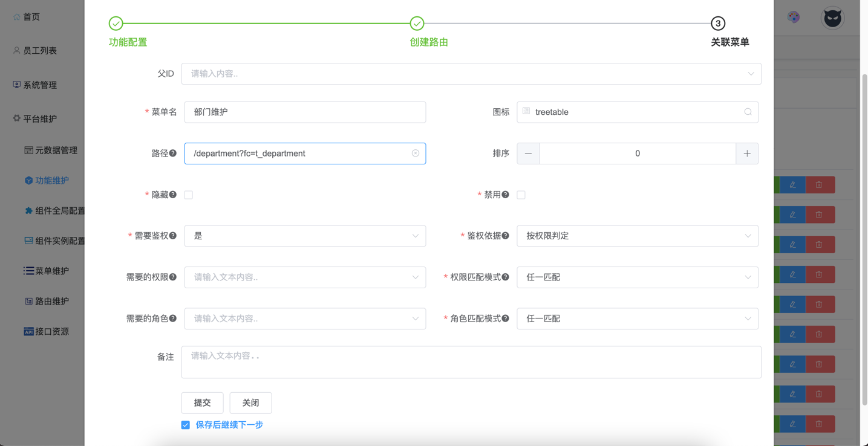Open the user avatar in the top right
The height and width of the screenshot is (446, 868).
[x=832, y=18]
